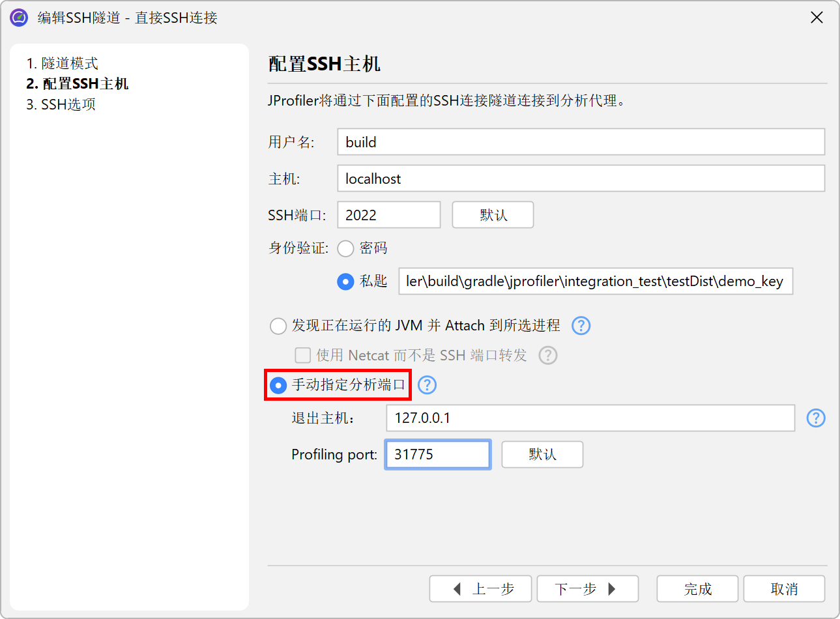Screen dimensions: 840x619
Task: Open help icon next to 退出主机 field
Action: click(x=816, y=418)
